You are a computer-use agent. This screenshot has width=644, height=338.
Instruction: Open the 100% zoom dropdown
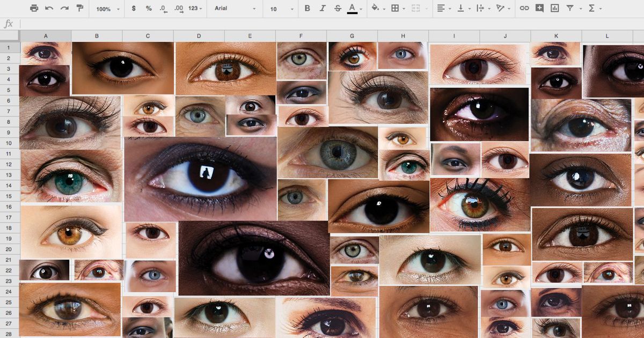click(x=108, y=9)
